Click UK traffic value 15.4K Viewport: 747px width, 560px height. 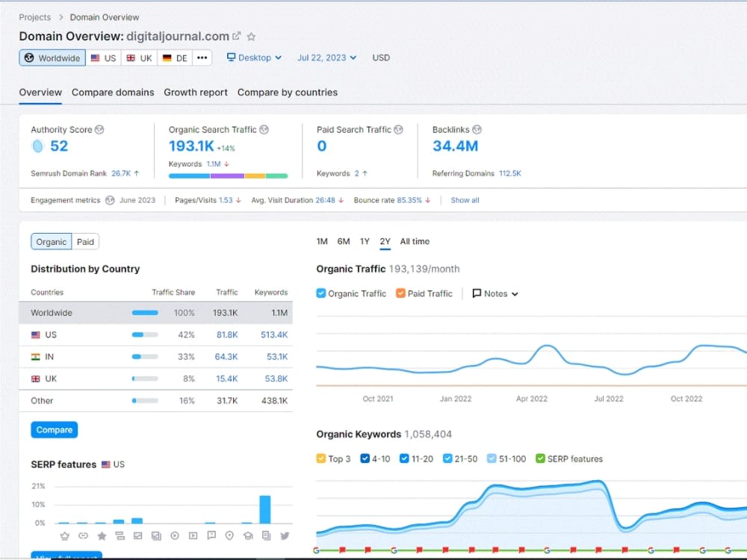click(227, 379)
